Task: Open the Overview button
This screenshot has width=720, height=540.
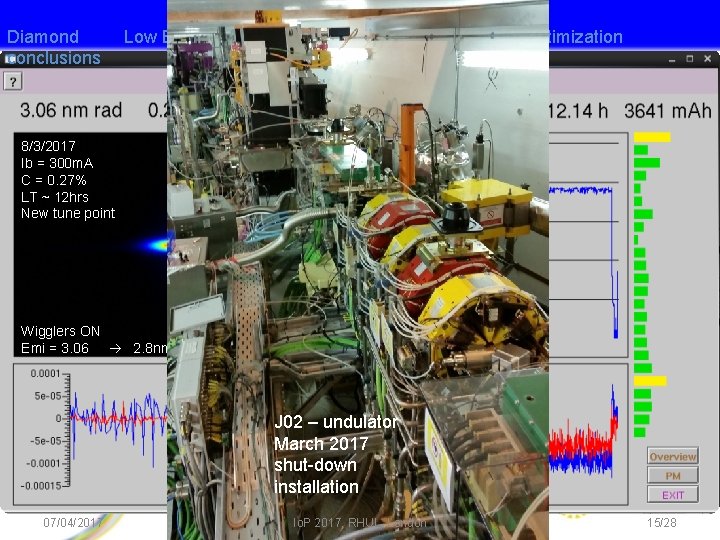Action: coord(673,456)
